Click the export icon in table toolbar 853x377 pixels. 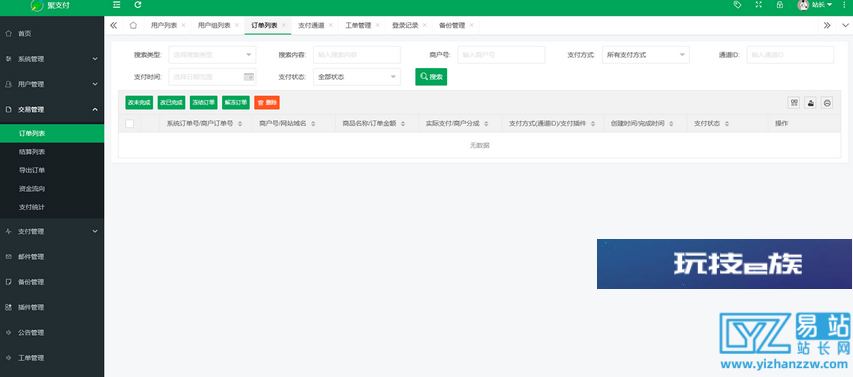click(x=811, y=103)
